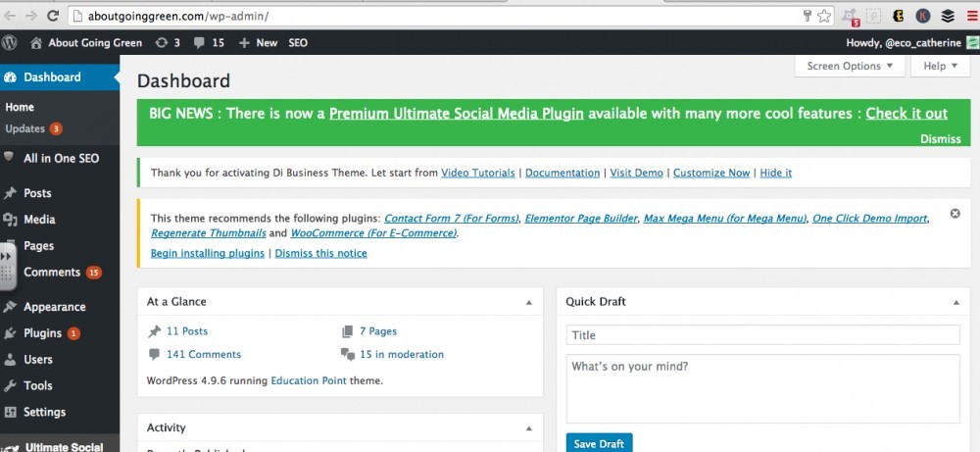The width and height of the screenshot is (980, 452).
Task: Click the browser forward arrow
Action: pyautogui.click(x=30, y=16)
